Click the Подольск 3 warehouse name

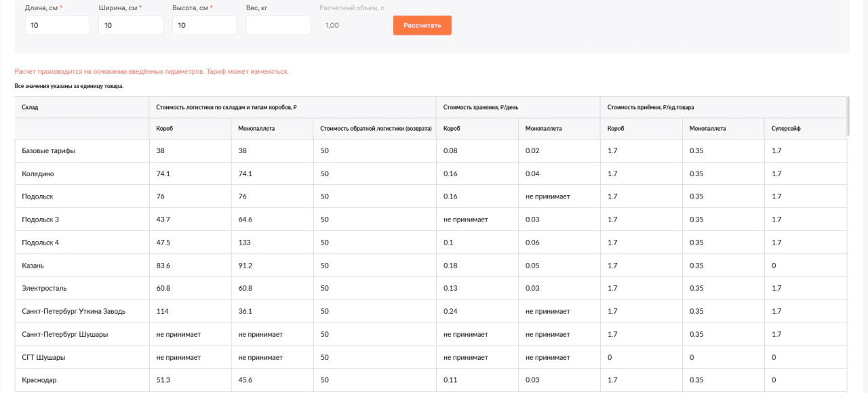(x=40, y=220)
